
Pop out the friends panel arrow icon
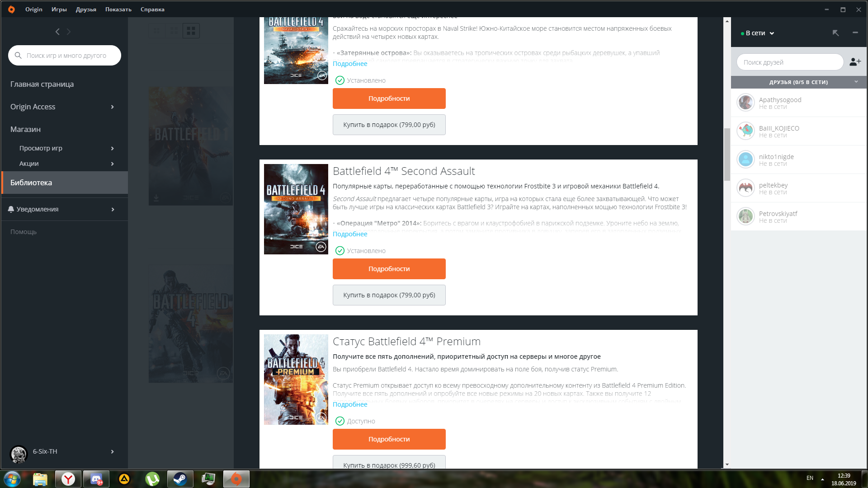click(835, 33)
